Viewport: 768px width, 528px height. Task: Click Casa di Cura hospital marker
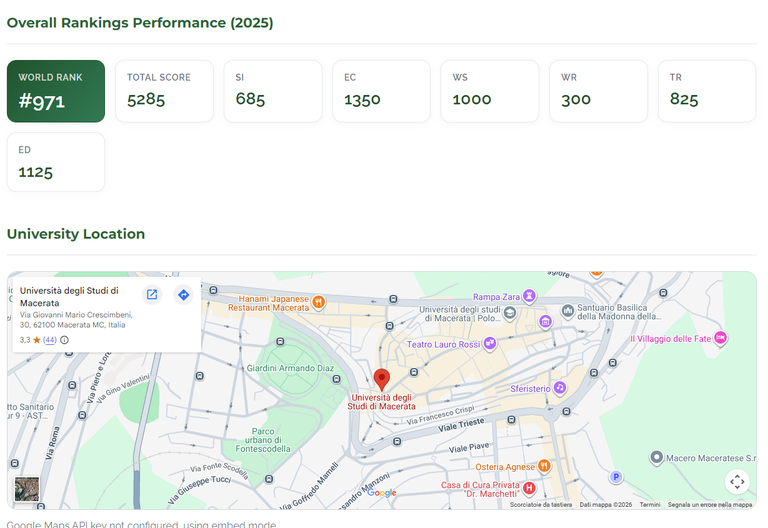pos(529,488)
